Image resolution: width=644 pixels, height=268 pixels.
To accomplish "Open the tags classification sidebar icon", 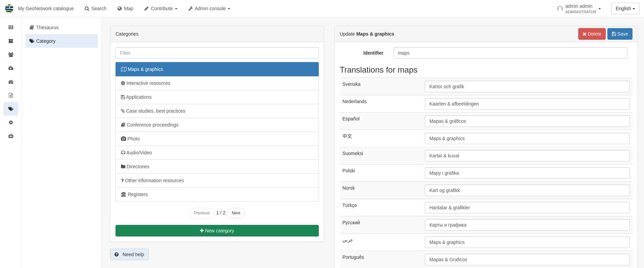I will (11, 109).
